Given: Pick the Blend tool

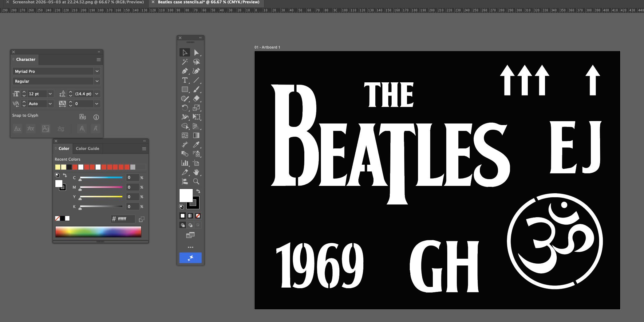Looking at the screenshot, I should coord(185,154).
